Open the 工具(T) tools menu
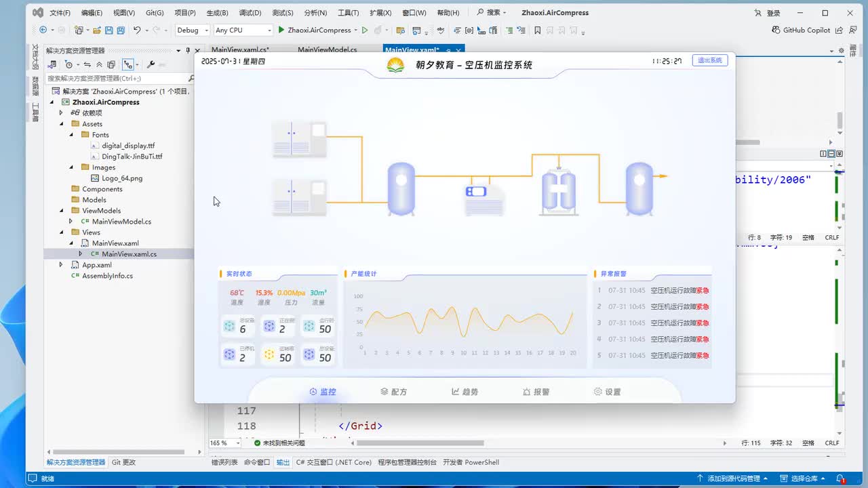 pos(348,13)
